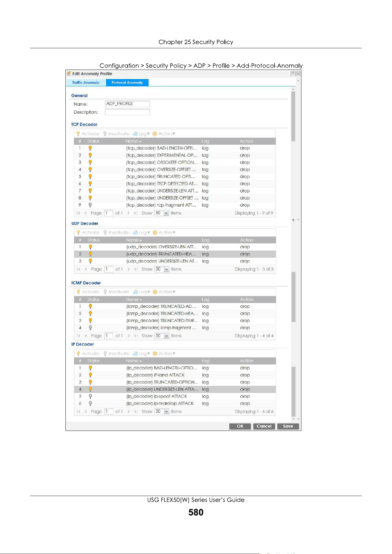
Task: Click next page arrow in TCP Decoder pager
Action: click(129, 213)
